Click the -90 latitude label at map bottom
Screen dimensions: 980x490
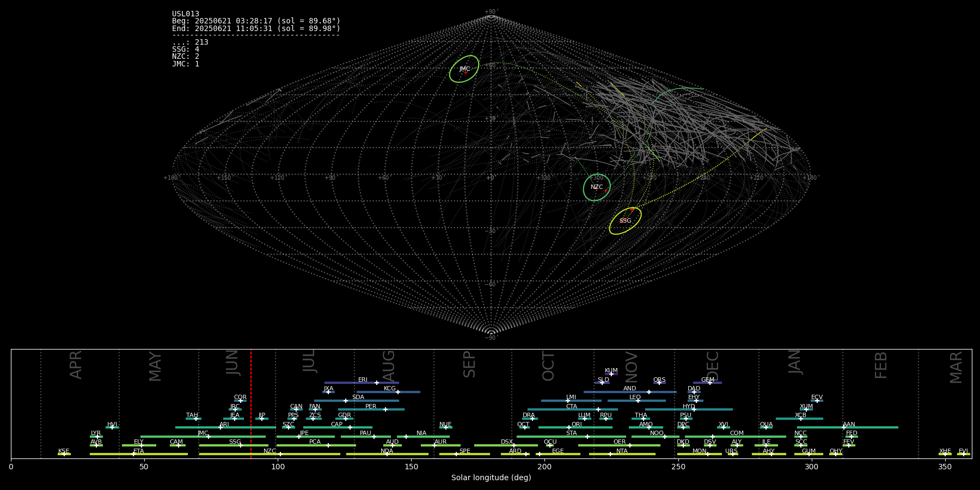pos(491,338)
